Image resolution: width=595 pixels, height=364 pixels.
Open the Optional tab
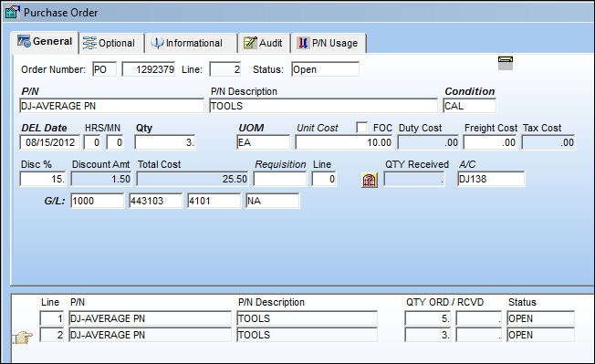tap(112, 43)
